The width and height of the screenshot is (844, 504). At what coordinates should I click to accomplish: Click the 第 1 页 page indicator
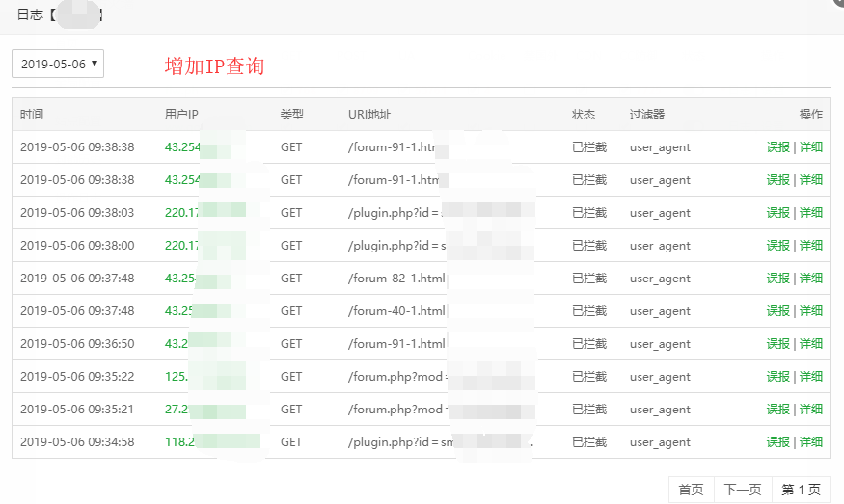tap(802, 490)
